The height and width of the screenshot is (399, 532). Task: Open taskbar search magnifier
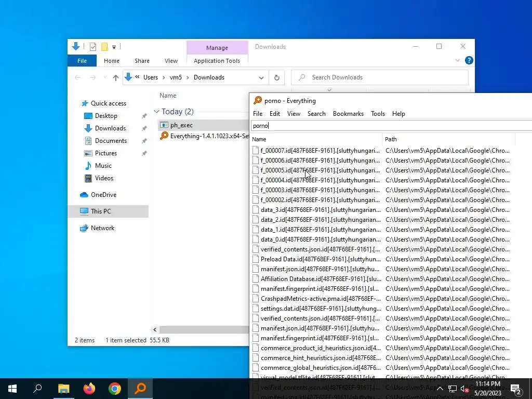[37, 389]
